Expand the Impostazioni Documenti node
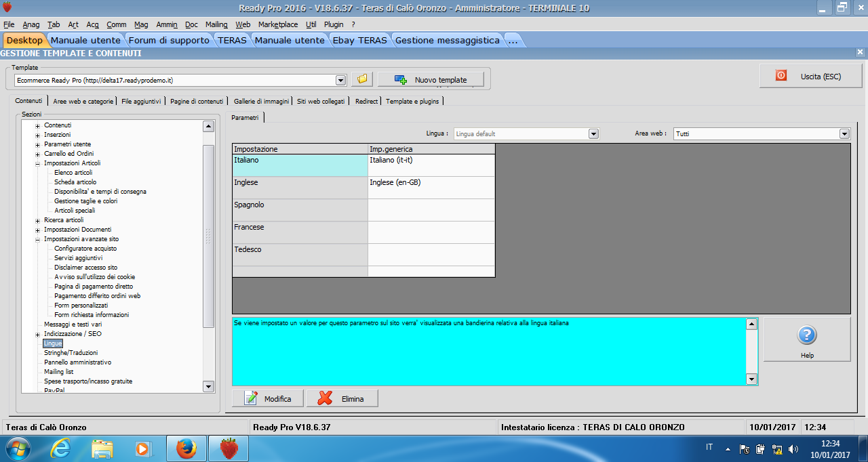 click(38, 230)
